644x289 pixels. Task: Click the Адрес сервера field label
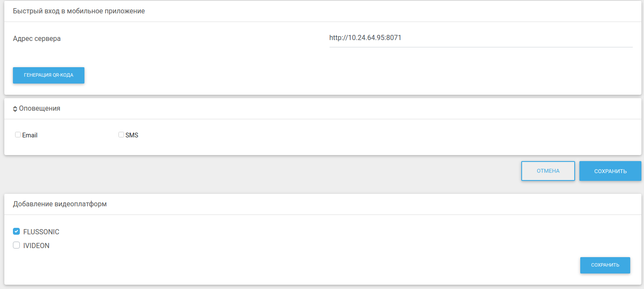(x=37, y=39)
